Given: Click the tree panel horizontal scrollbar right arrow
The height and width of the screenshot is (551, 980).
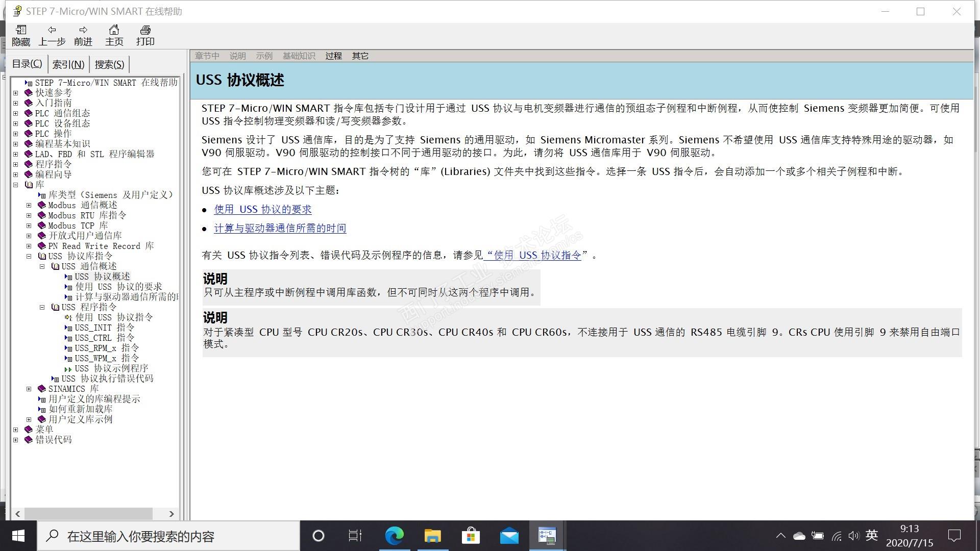Looking at the screenshot, I should (x=171, y=514).
